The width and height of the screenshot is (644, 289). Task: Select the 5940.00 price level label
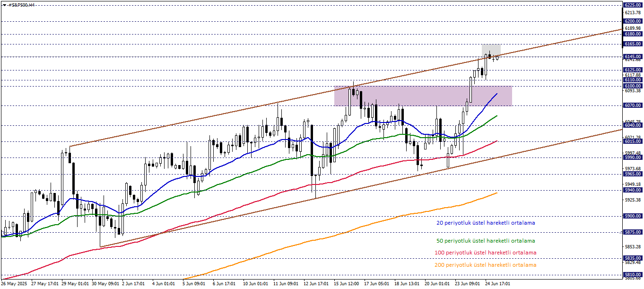[x=633, y=190]
